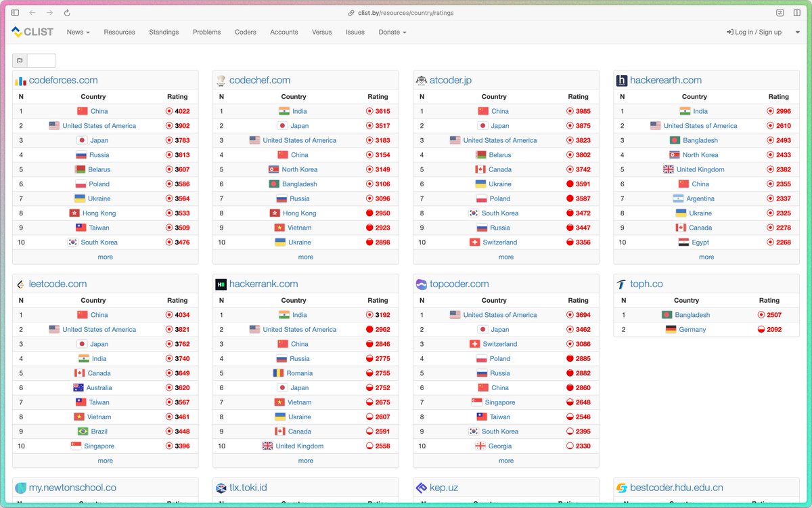Click the leetcode.com logo icon
Screen dimensions: 812x508
point(20,284)
